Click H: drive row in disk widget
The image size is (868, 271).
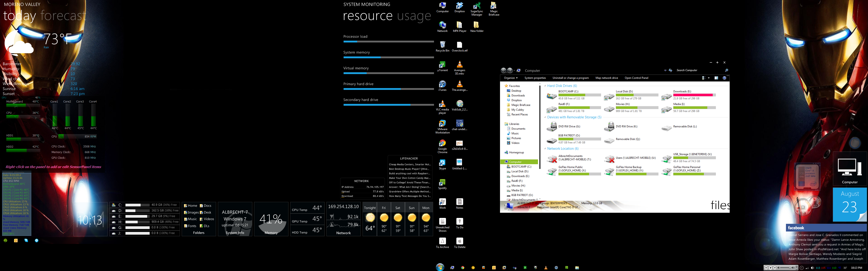[x=145, y=222]
